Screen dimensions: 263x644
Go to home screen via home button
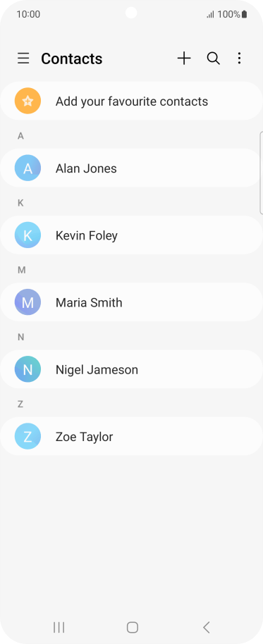pyautogui.click(x=133, y=627)
